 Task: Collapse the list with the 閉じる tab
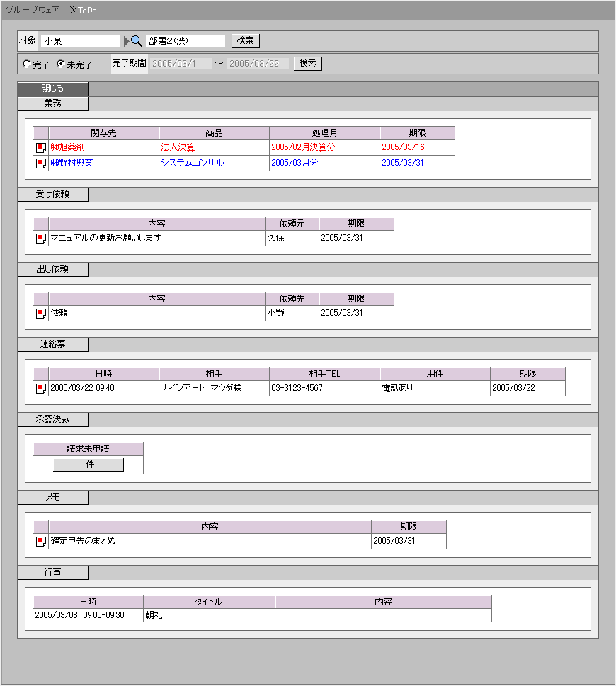52,88
